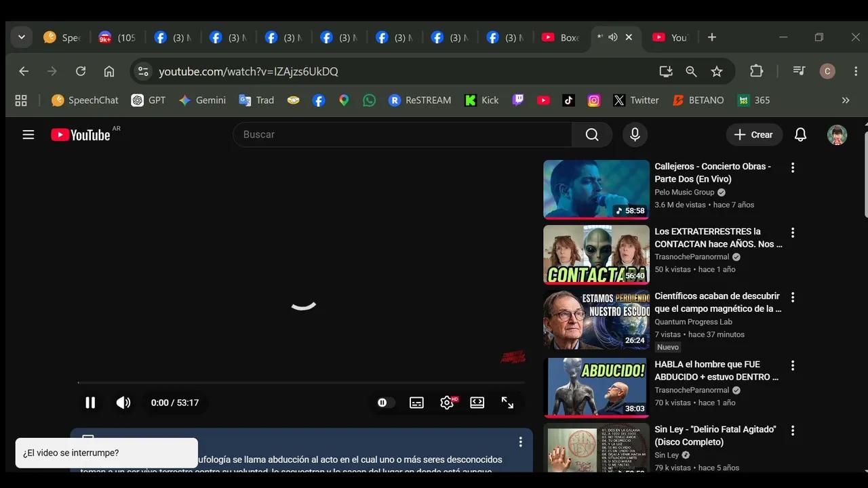
Task: Pause the video with the pause button
Action: coord(90,403)
